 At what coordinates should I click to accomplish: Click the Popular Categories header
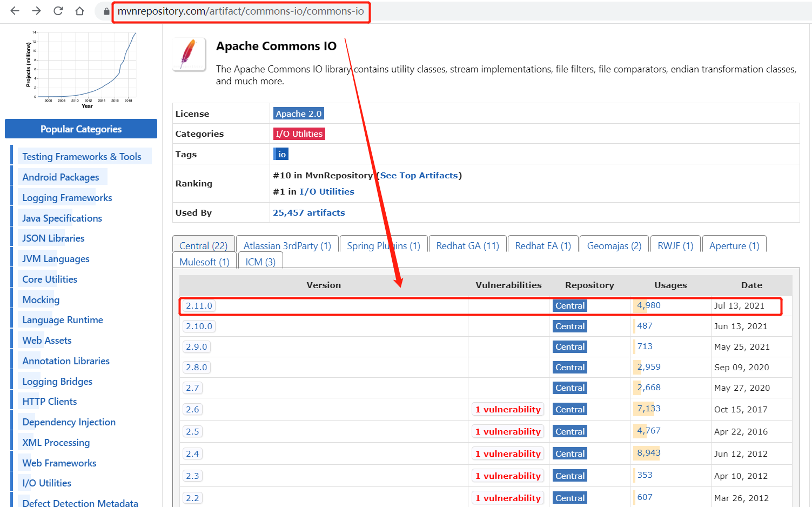80,129
